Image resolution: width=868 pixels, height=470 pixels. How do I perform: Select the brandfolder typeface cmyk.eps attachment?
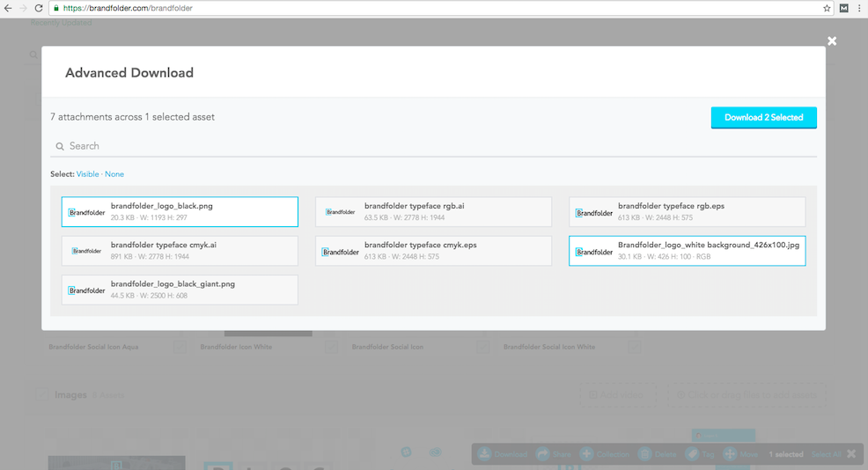[x=433, y=251]
